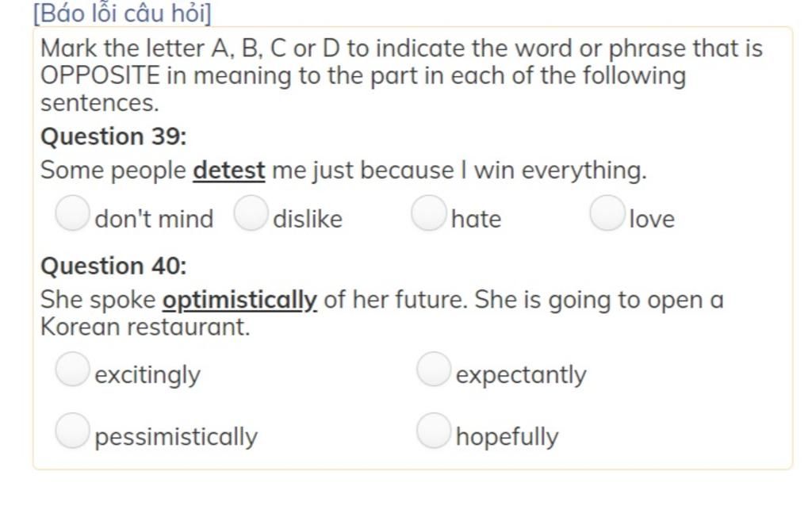Choose "expectantly" radio option
The image size is (812, 506).
(x=434, y=370)
